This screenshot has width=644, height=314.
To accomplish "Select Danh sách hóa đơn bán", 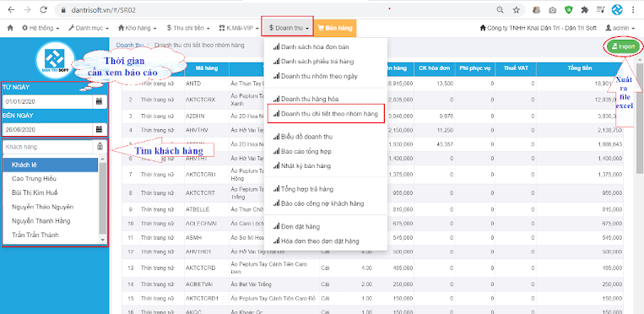I will [x=311, y=47].
